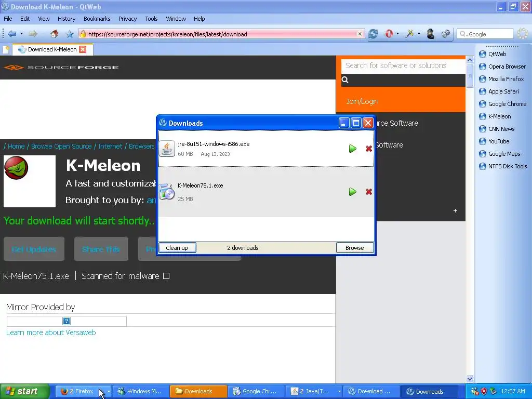Open the Opera Browser bookmark
The image size is (532, 399).
502,66
